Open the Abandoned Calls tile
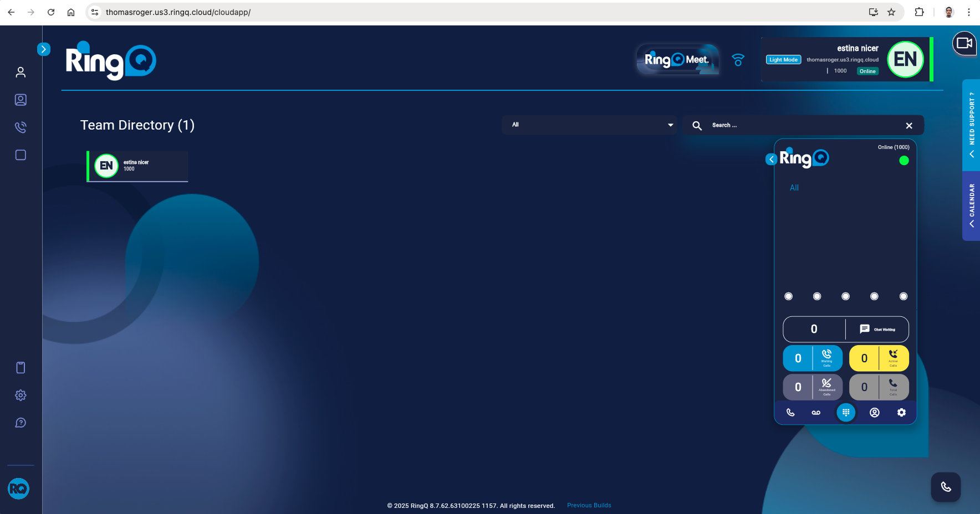The image size is (980, 514). pyautogui.click(x=813, y=387)
